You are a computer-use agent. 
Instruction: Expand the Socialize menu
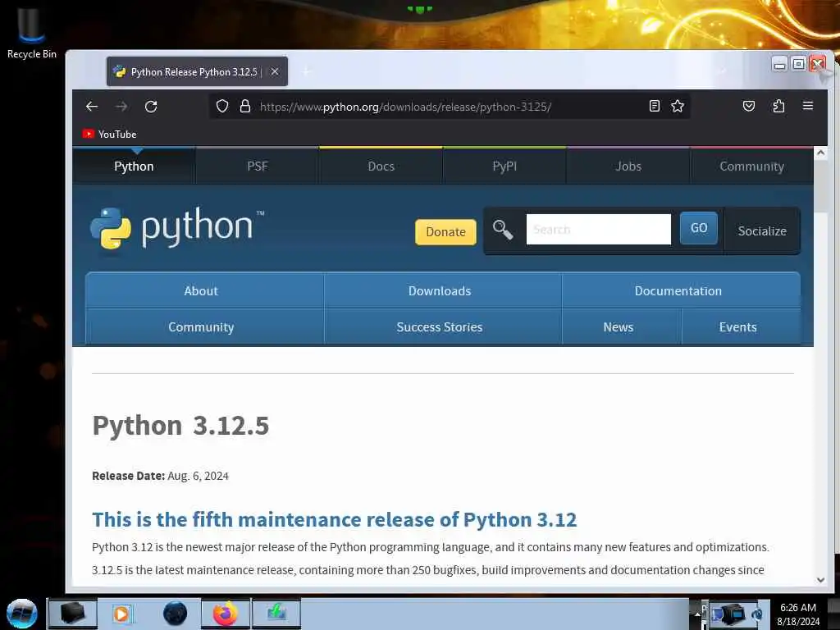[762, 231]
